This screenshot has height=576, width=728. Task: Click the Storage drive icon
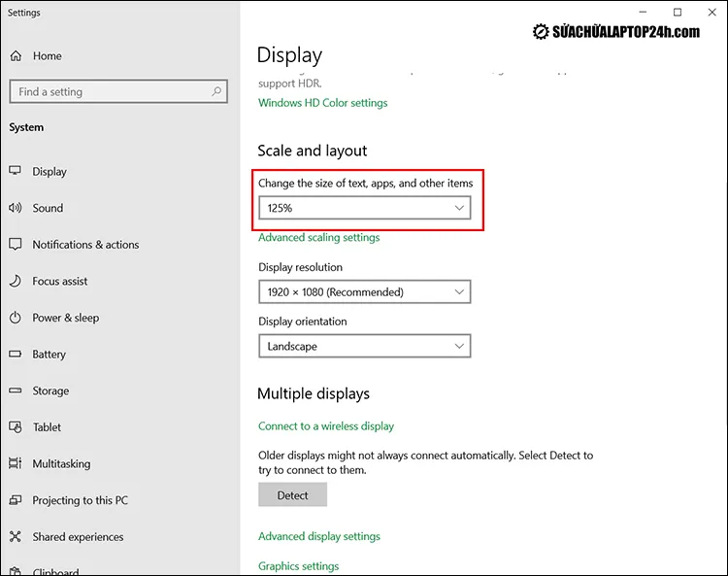pos(16,390)
